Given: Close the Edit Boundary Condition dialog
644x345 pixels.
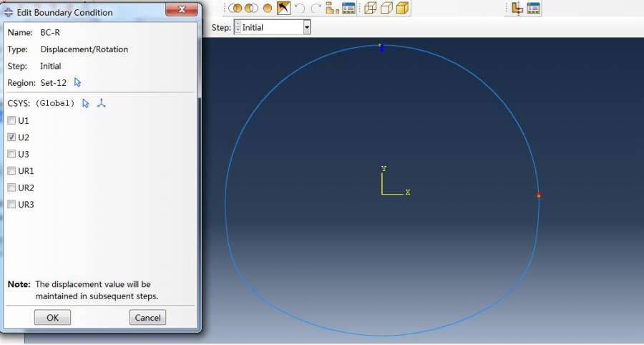Looking at the screenshot, I should click(x=182, y=9).
